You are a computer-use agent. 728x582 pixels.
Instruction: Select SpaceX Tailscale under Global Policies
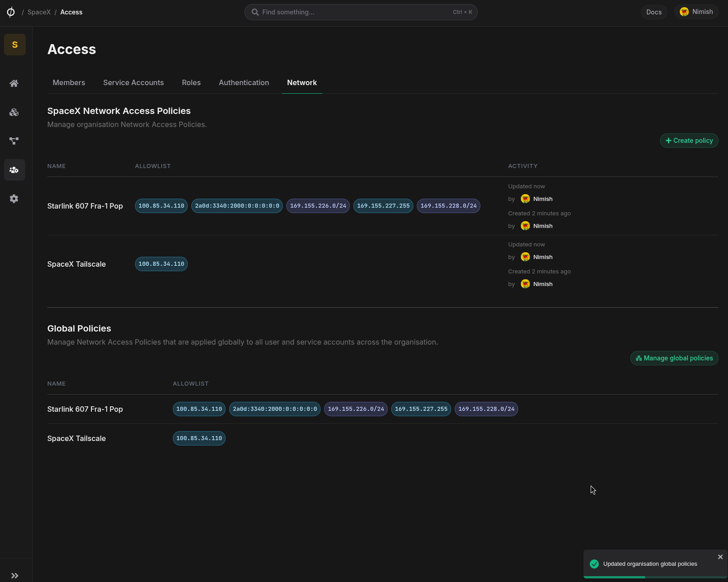[77, 438]
